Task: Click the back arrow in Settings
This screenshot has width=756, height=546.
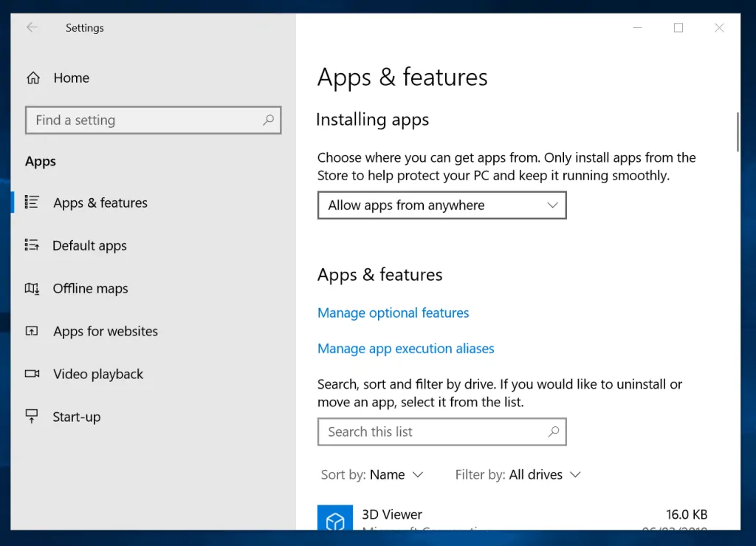Action: [32, 27]
